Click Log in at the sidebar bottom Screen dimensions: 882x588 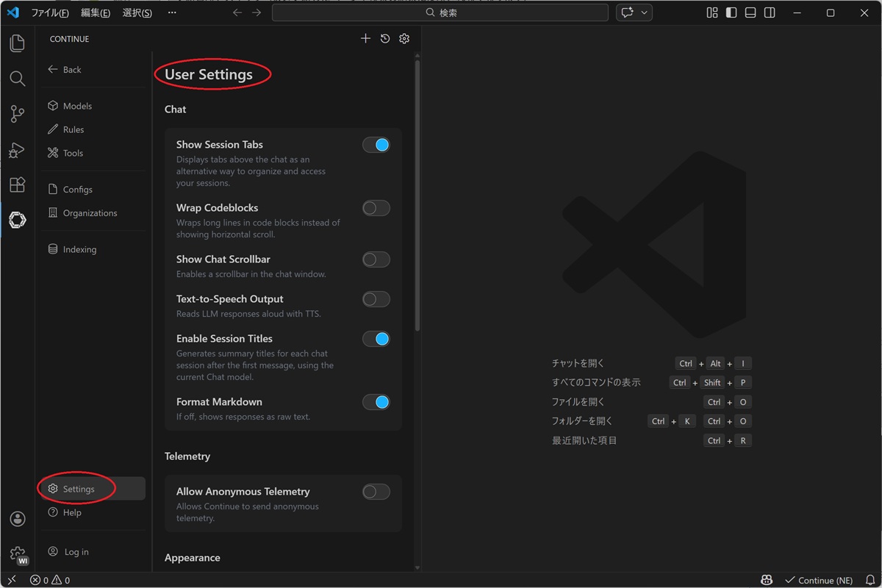tap(76, 552)
